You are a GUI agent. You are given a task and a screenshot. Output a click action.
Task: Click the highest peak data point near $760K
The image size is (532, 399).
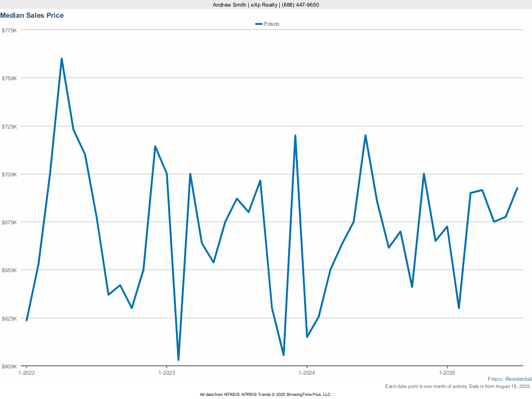click(62, 59)
